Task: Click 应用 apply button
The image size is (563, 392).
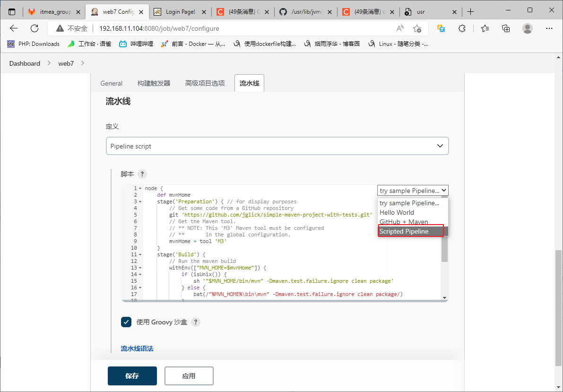Action: [189, 376]
